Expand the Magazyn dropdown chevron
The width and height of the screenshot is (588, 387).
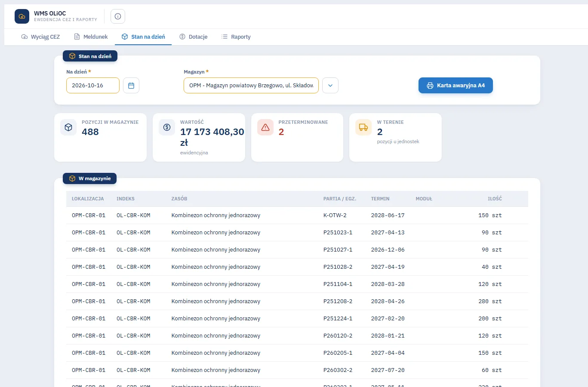click(x=330, y=86)
